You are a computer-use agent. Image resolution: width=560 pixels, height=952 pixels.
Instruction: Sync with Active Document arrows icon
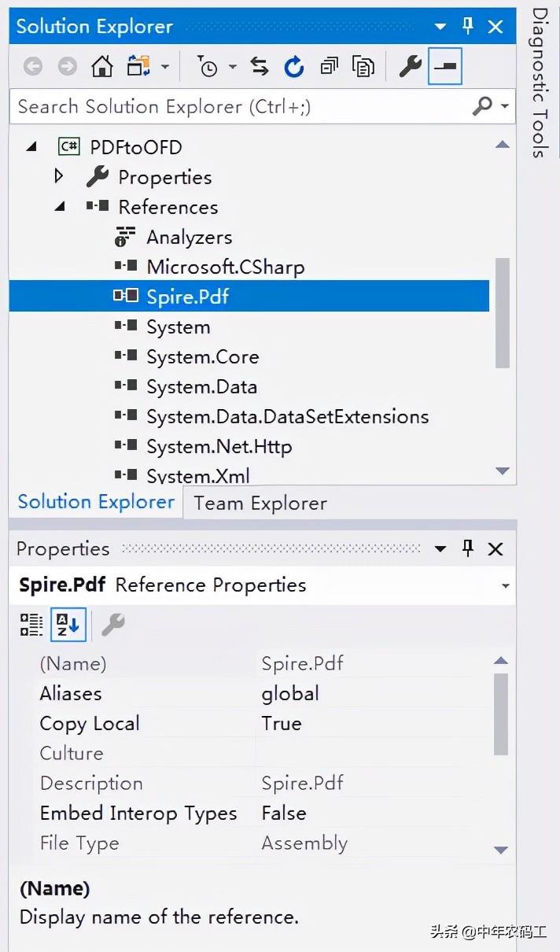(260, 67)
